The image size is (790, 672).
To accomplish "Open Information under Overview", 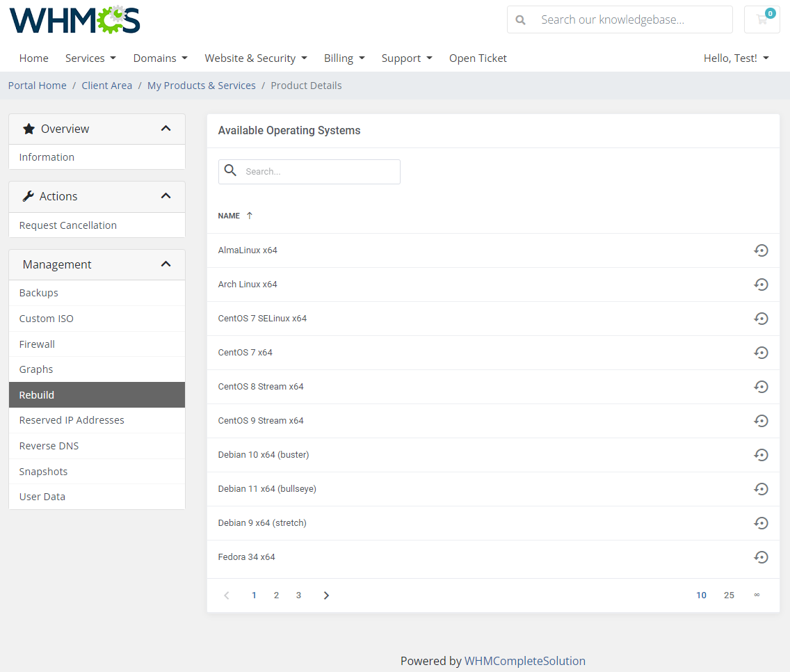I will (x=97, y=157).
